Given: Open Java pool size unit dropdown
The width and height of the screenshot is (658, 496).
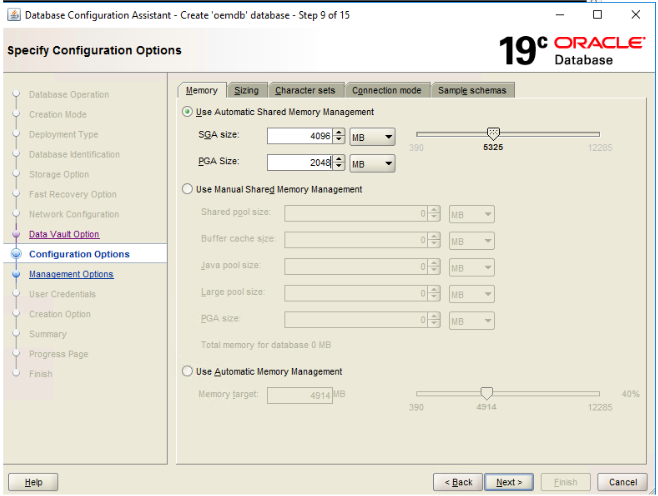Looking at the screenshot, I should click(x=472, y=268).
